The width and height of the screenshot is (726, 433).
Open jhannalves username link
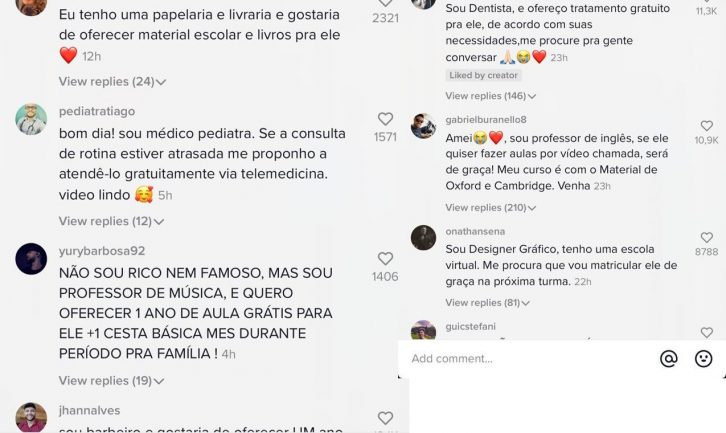(x=89, y=410)
